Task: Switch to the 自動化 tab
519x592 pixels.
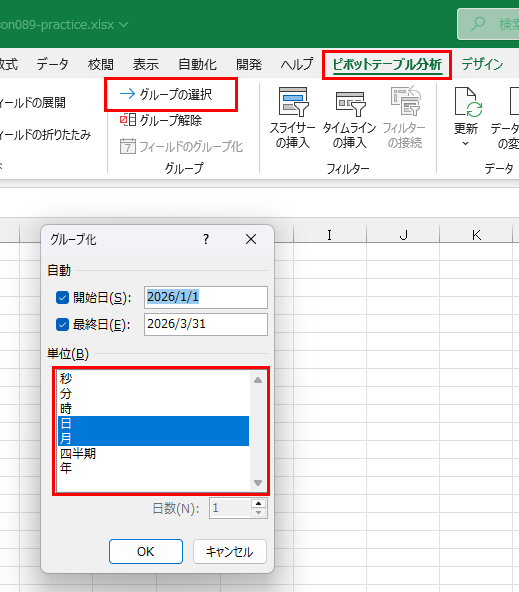Action: 197,65
